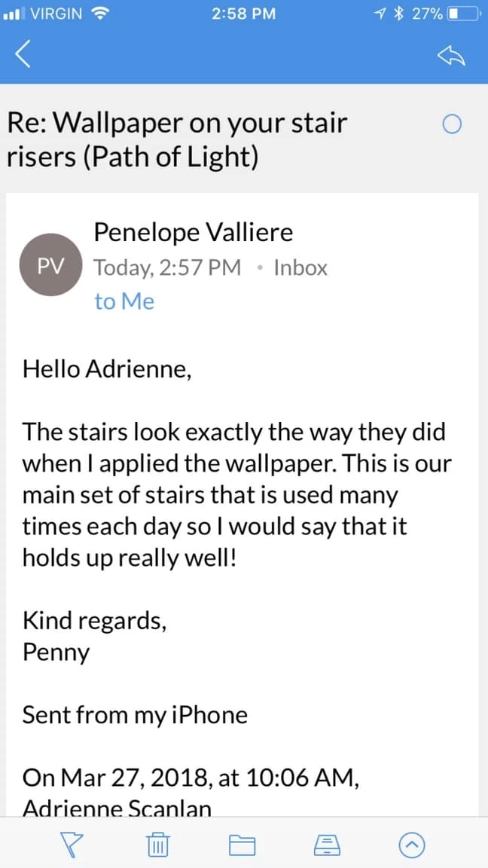This screenshot has width=488, height=868.
Task: Tap the PV sender avatar
Action: [50, 267]
